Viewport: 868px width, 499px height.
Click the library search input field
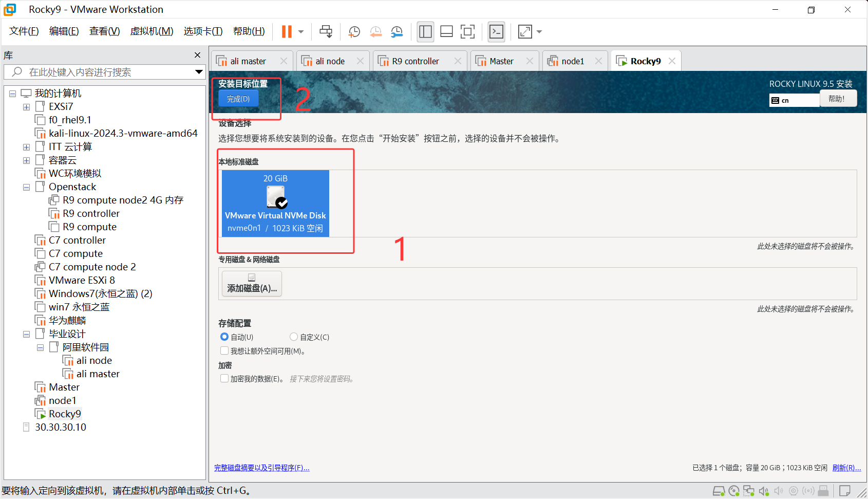coord(105,72)
